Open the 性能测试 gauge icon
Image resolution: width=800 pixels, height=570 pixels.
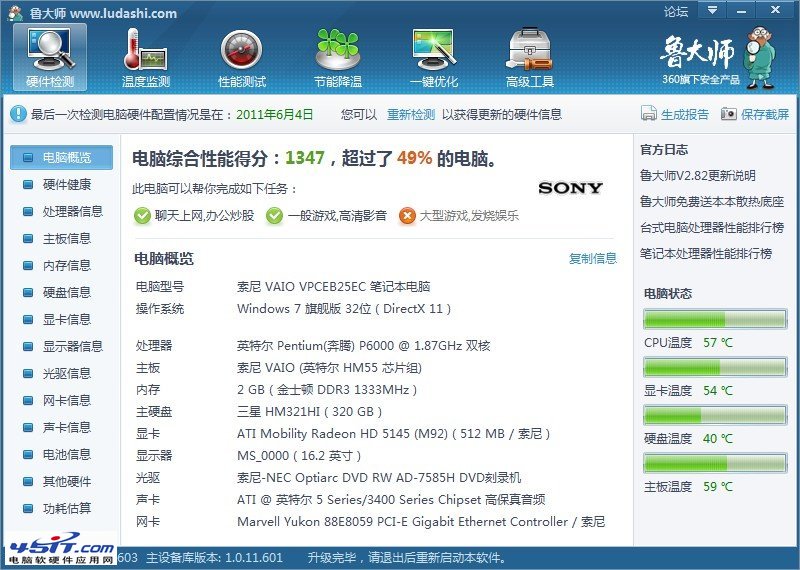tap(242, 58)
